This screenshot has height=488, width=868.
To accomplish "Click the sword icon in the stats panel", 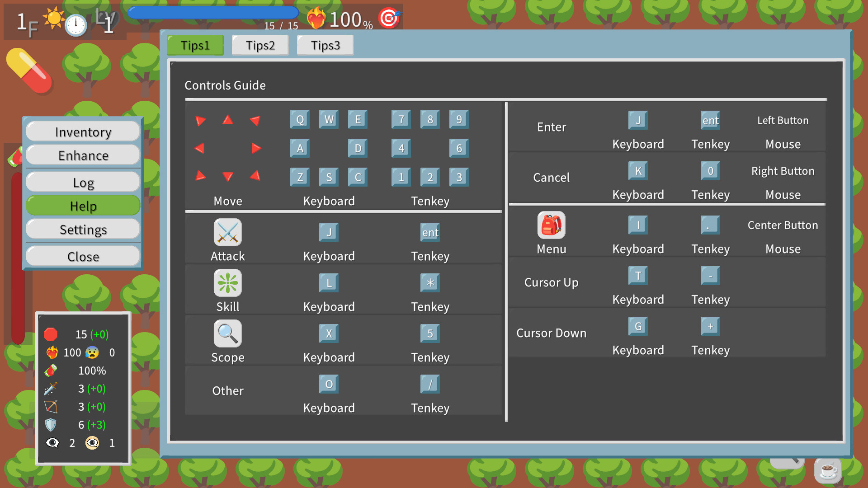I will click(x=51, y=389).
